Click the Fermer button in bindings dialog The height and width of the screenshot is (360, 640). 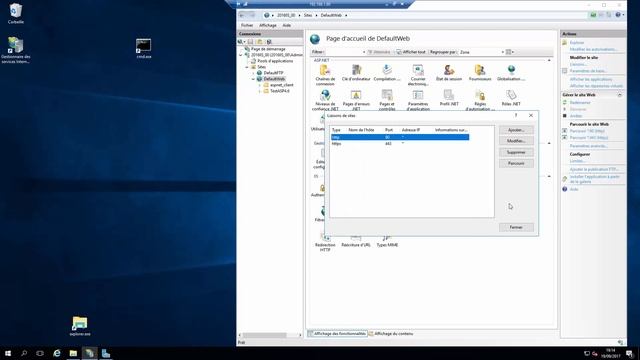516,227
